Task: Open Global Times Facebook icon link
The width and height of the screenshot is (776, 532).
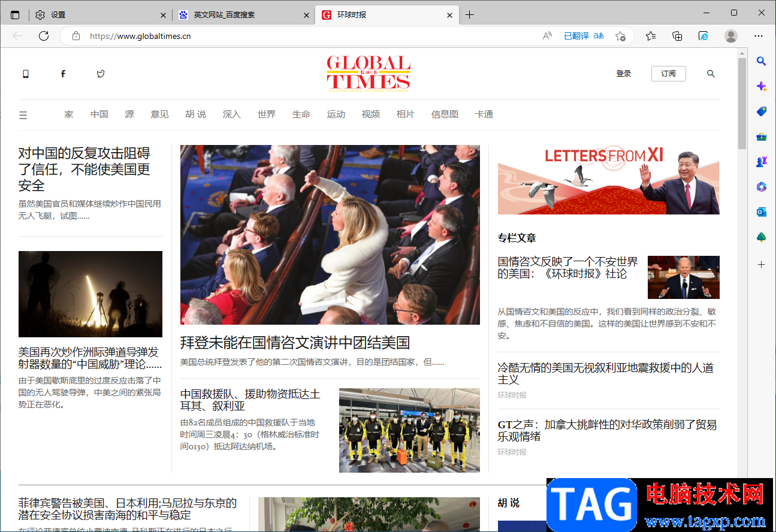Action: pos(63,74)
